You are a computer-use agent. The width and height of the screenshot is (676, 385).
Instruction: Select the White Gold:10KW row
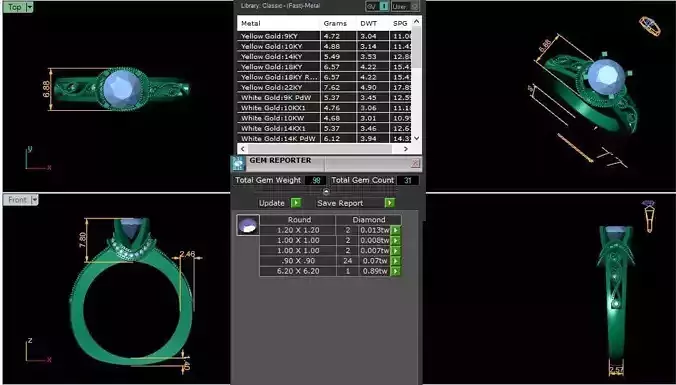point(325,118)
